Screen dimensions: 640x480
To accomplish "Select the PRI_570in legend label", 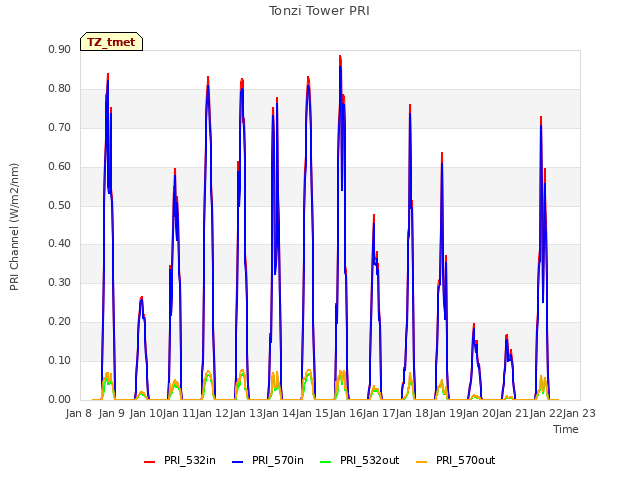I will pos(278,460).
